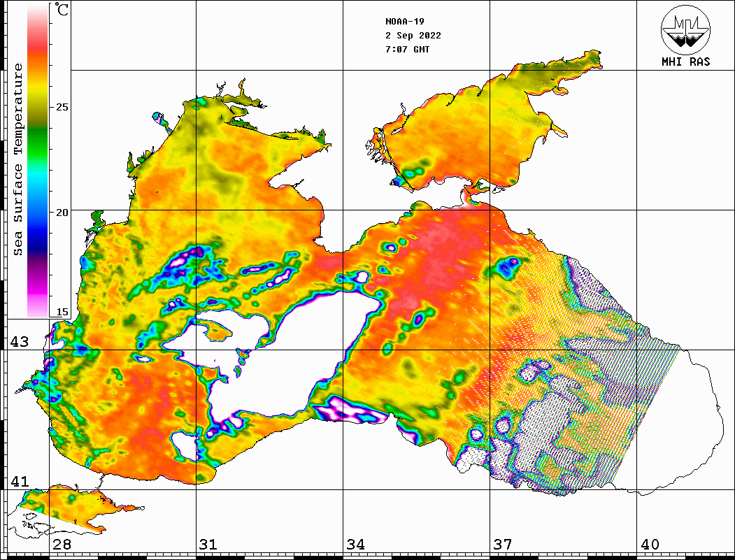Click the 'MHI RAS' label text
Screen dimensions: 735x560
tap(685, 62)
